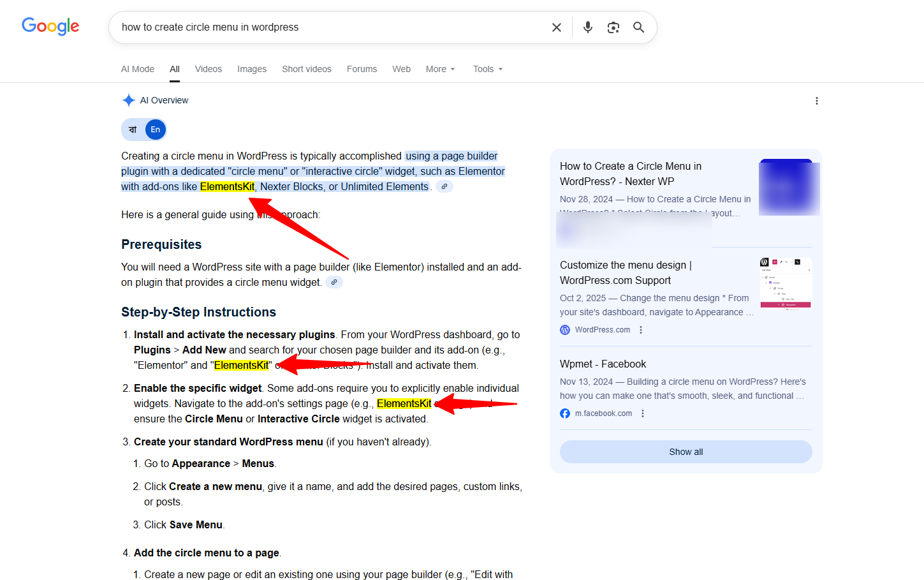Image resolution: width=924 pixels, height=580 pixels.
Task: Open Google Lens image search icon
Action: point(613,27)
